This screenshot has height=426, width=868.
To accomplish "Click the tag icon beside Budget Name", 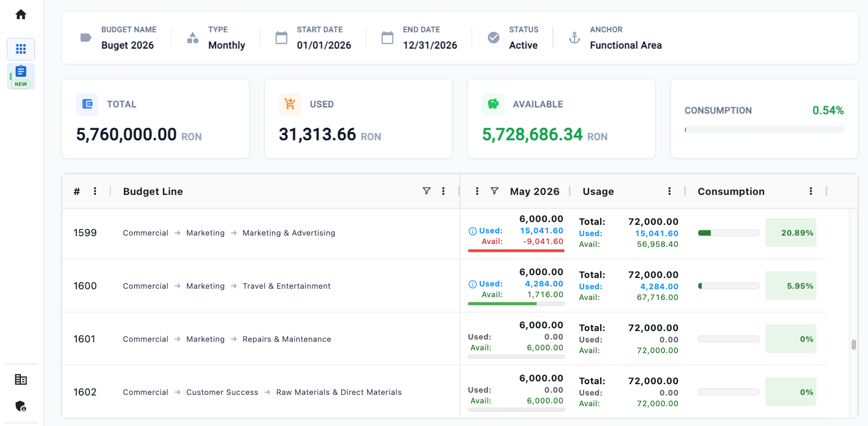I will pos(86,38).
